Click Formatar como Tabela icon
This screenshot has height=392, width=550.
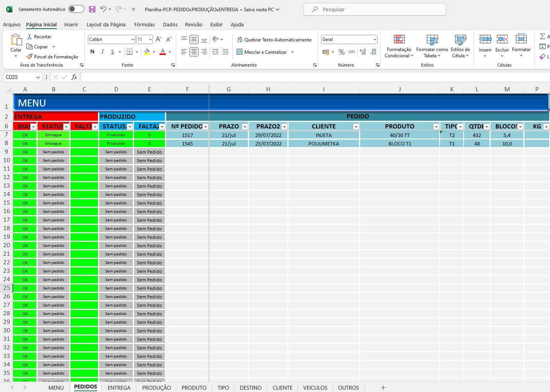432,39
